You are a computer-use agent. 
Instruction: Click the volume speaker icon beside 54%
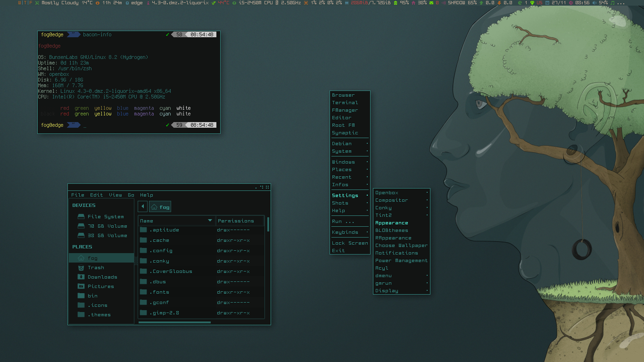594,3
